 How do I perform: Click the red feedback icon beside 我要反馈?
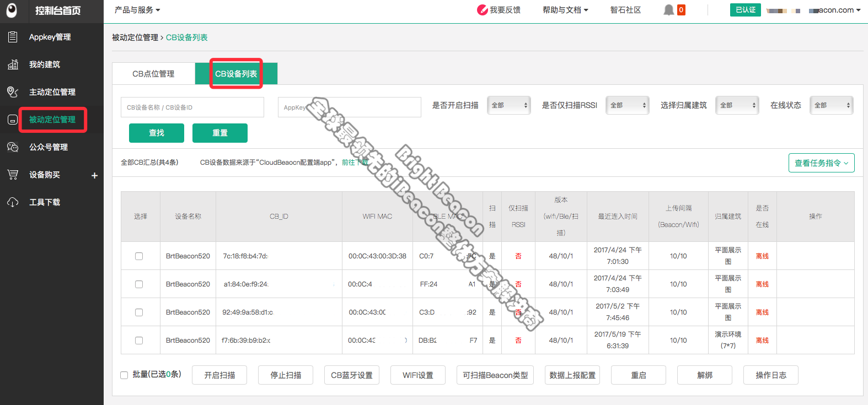(x=483, y=10)
